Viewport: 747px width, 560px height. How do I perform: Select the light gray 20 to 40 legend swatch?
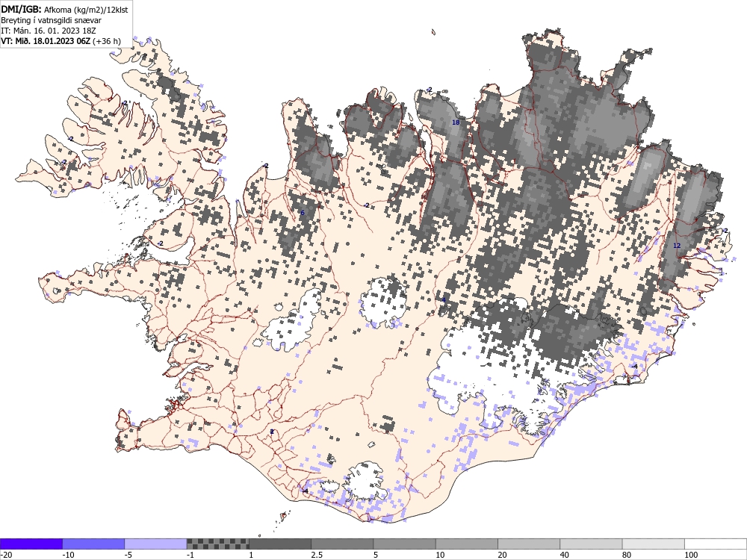coord(529,544)
